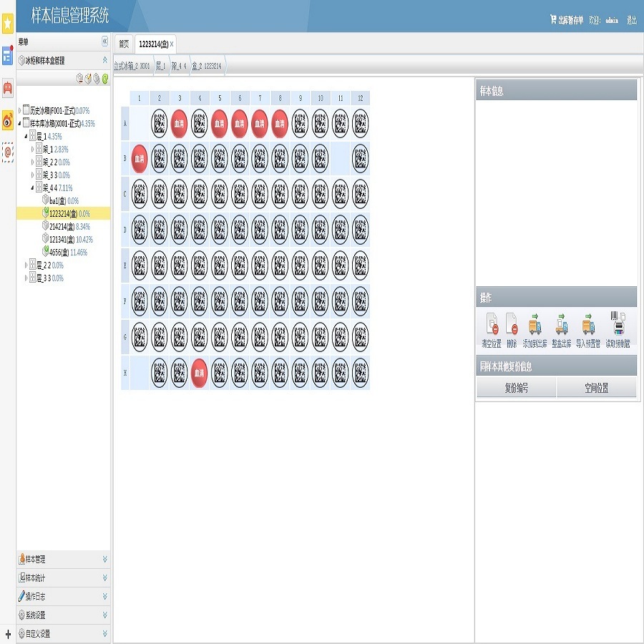
Task: Click the 读取预制管 barcode scanner icon
Action: [618, 323]
